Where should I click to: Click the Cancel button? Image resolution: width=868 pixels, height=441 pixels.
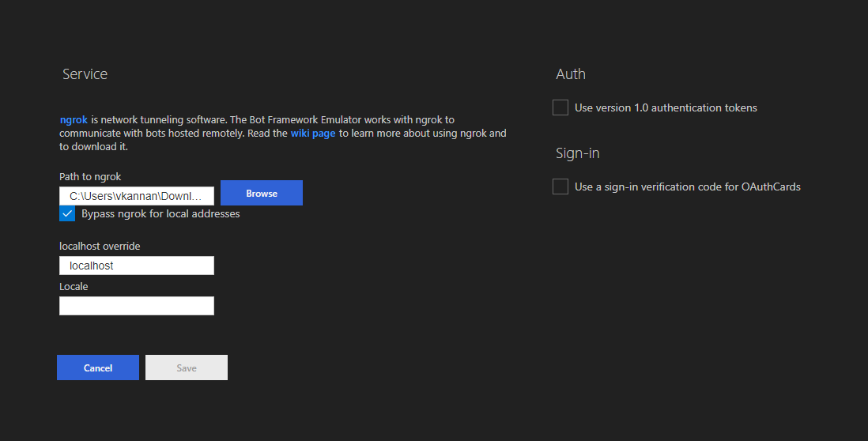[98, 367]
